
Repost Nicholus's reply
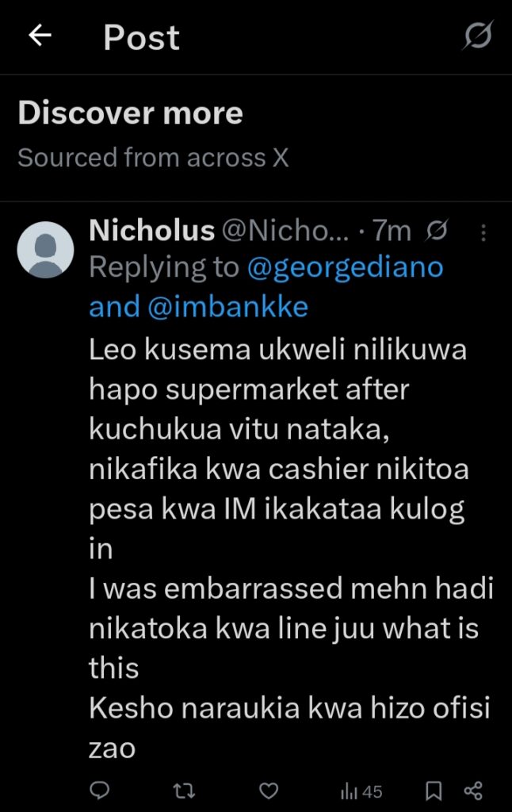click(x=185, y=791)
